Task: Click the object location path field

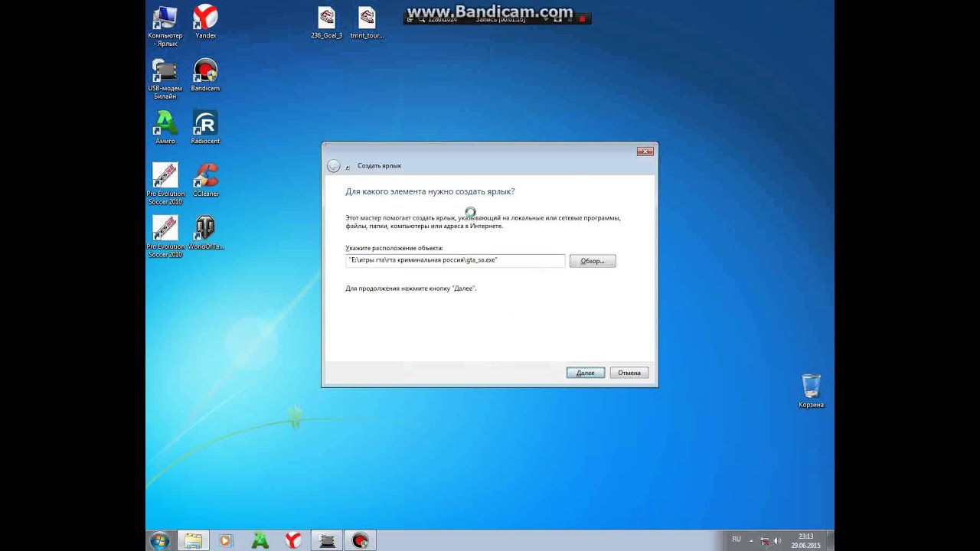Action: point(455,261)
